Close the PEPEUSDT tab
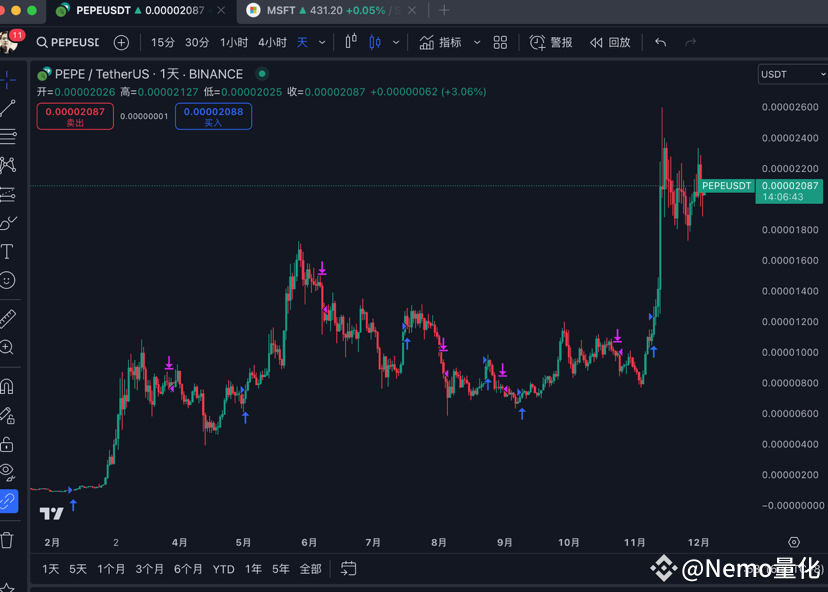This screenshot has width=828, height=592. (221, 10)
